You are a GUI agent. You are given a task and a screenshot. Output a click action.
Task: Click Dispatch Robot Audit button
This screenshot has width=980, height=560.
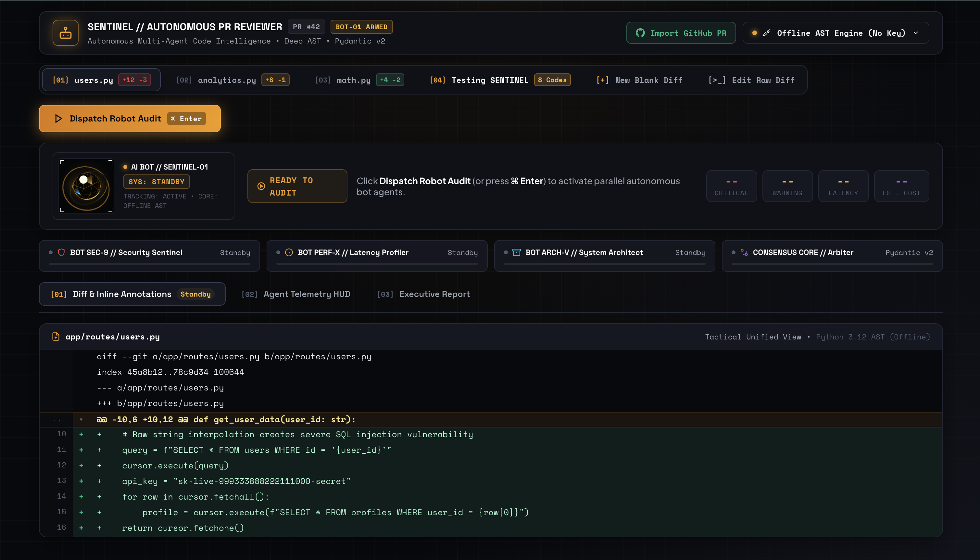[x=130, y=119]
